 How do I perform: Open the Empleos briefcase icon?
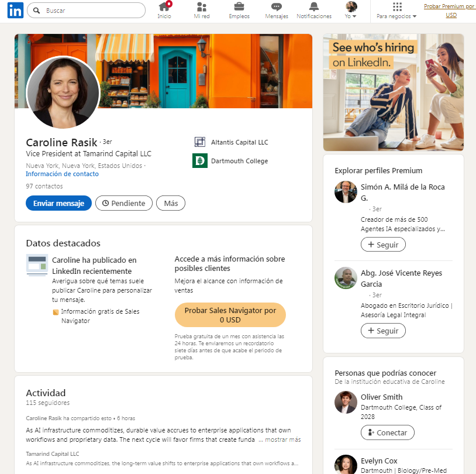pos(239,6)
